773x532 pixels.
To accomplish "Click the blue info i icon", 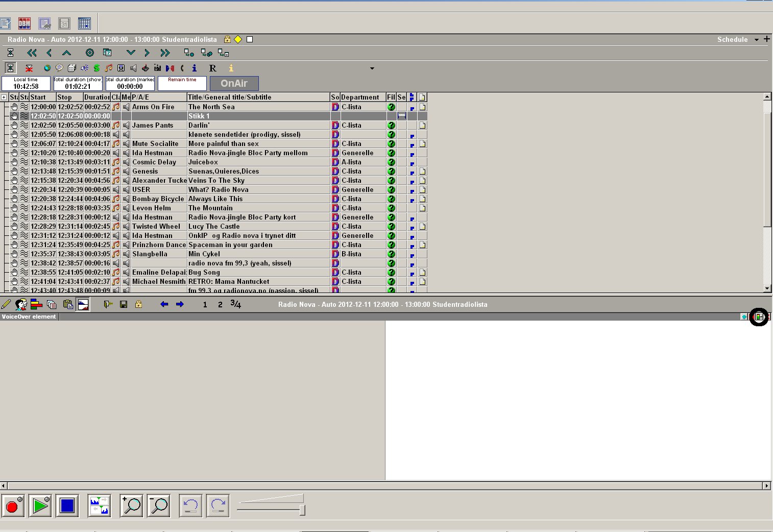I will click(194, 68).
